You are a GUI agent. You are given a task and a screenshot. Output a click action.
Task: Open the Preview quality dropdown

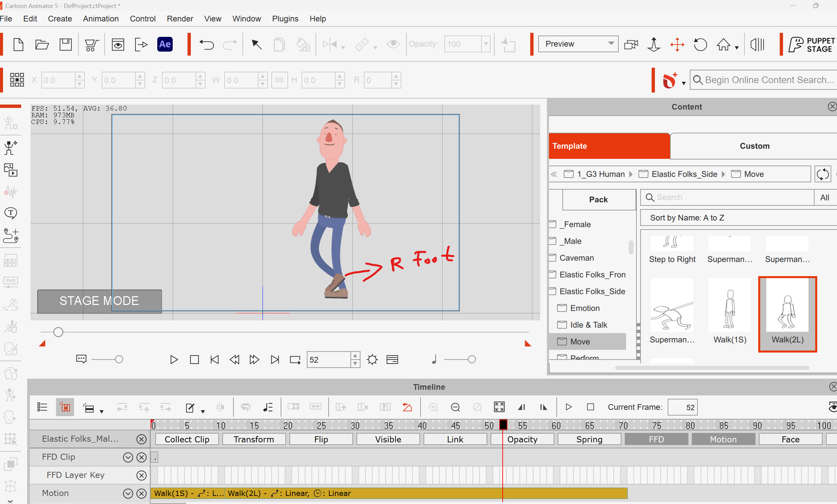(578, 44)
